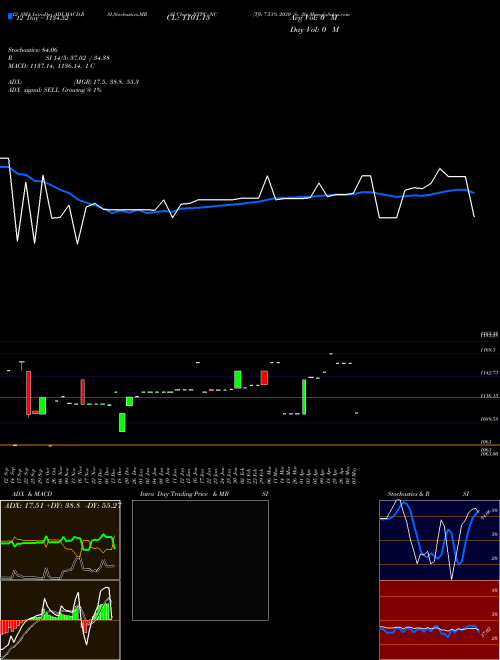The height and width of the screenshot is (660, 500).
Task: Click the 'CL: 1101.15' closing price text
Action: (188, 18)
